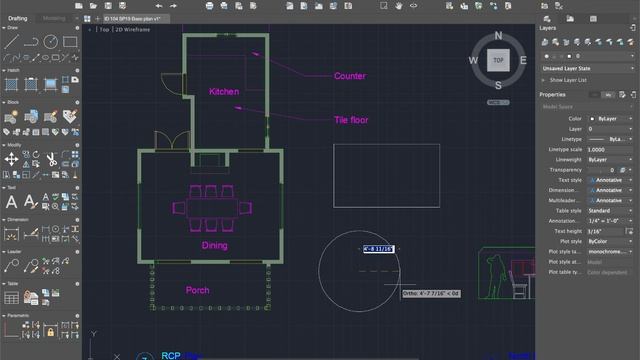
Task: Select the Line drawing tool
Action: pyautogui.click(x=11, y=41)
